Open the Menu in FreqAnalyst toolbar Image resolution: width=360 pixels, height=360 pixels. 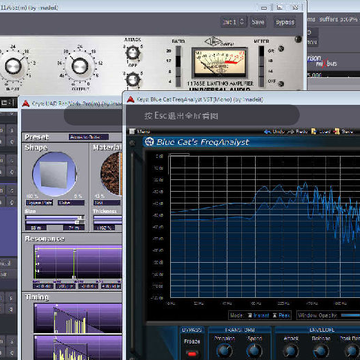[140, 131]
